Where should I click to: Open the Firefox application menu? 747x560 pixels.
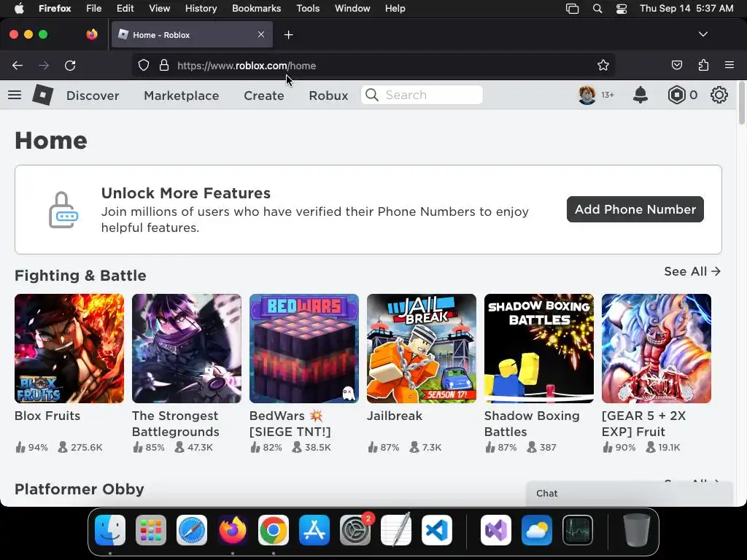click(x=729, y=65)
